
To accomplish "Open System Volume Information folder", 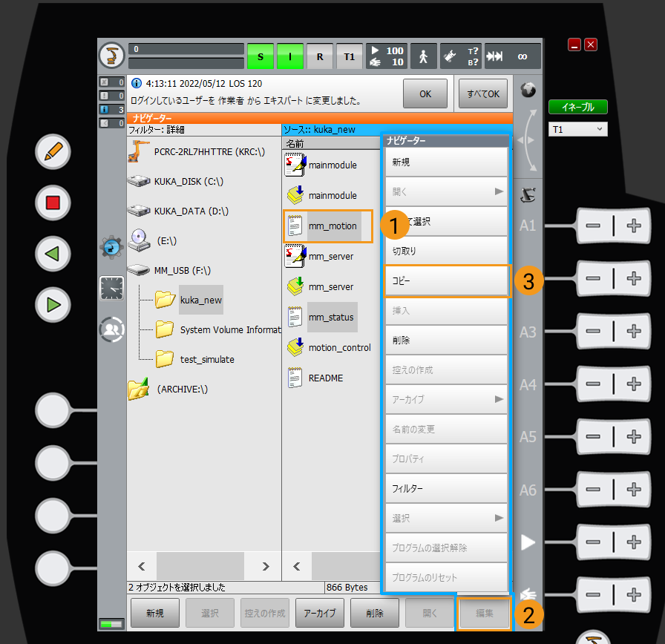I will [x=218, y=330].
